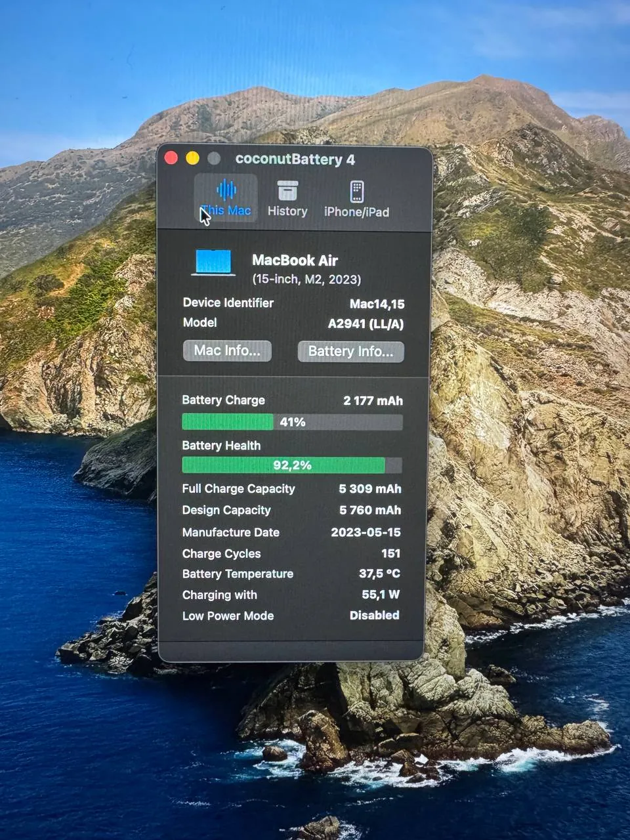Click the charge cycles value 151

390,553
